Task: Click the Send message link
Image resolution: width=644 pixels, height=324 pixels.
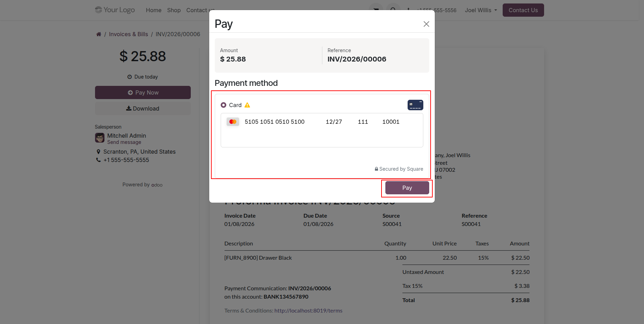Action: pos(124,142)
